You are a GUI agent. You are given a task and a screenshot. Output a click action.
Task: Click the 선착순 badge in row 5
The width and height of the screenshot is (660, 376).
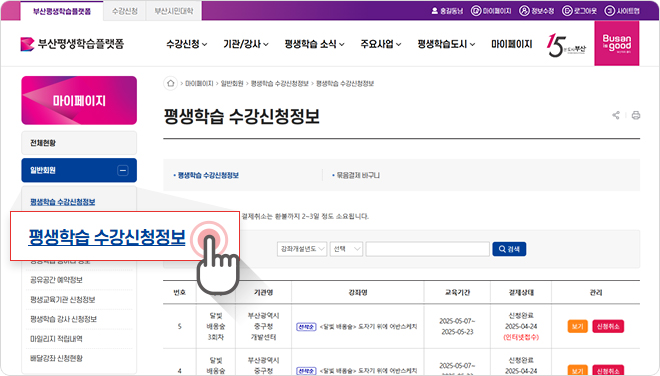tap(306, 326)
